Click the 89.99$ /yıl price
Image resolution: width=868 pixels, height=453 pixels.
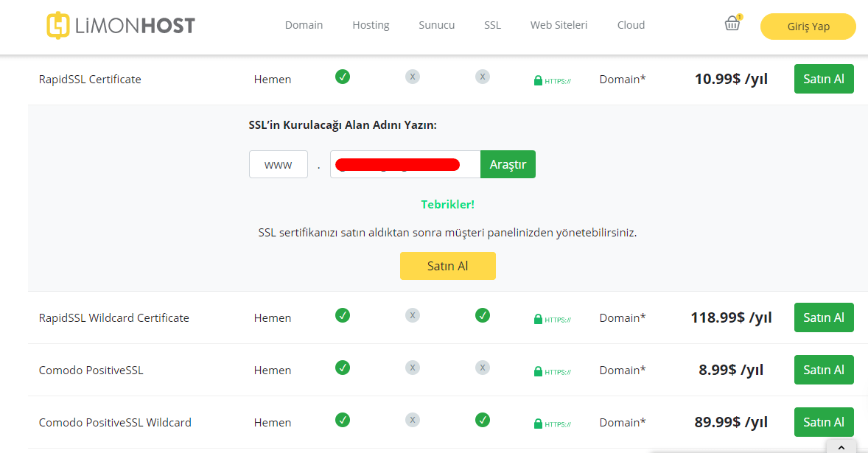[x=731, y=422]
